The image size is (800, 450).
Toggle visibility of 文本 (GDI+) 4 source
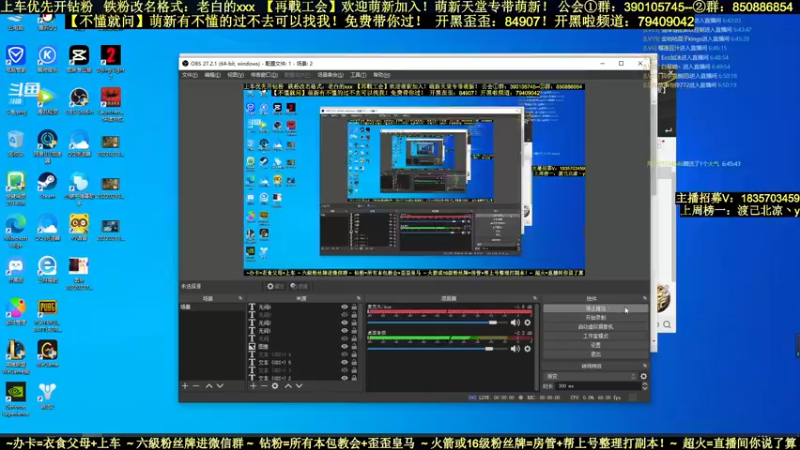[x=344, y=354]
